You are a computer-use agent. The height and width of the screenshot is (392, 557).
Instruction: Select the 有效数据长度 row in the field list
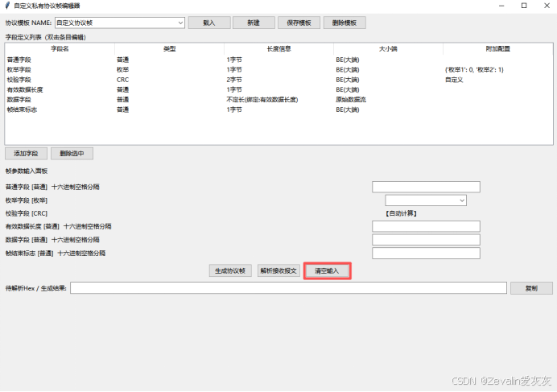[x=278, y=89]
